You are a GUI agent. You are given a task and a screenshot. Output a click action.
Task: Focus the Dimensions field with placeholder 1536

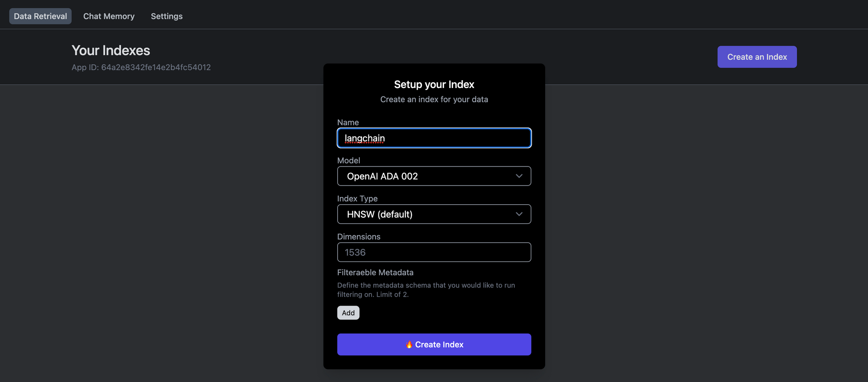click(434, 252)
